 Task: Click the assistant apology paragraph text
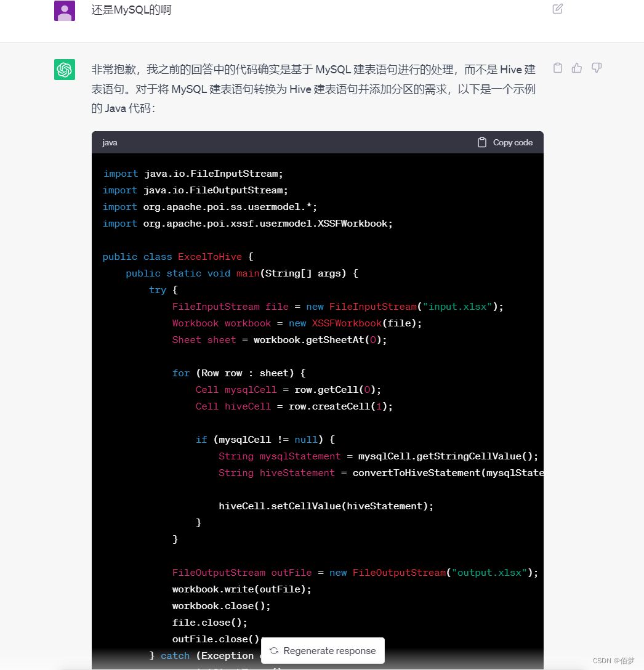pos(313,89)
